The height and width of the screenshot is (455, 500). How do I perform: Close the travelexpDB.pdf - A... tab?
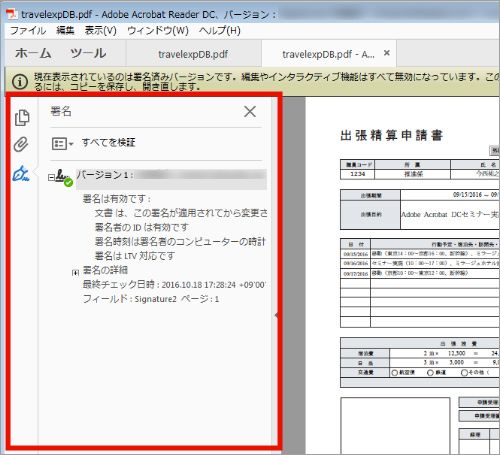coord(387,53)
